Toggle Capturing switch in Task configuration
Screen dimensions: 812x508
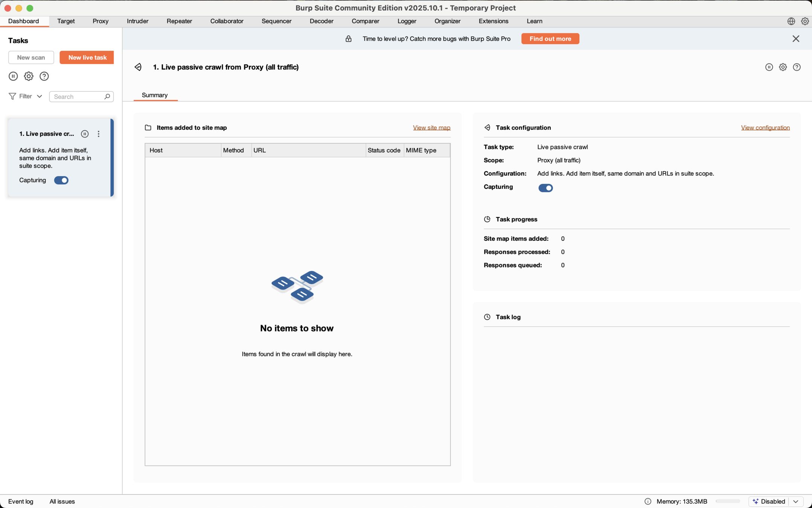(545, 188)
